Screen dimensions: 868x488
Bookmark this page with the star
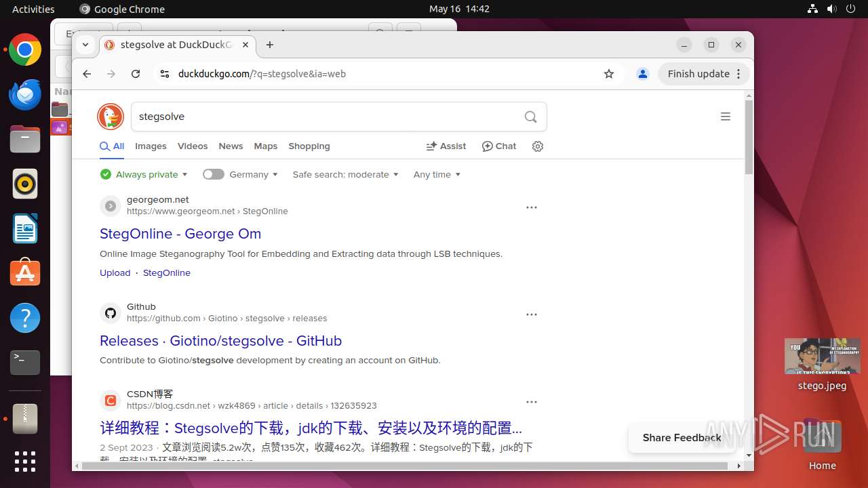click(x=609, y=74)
